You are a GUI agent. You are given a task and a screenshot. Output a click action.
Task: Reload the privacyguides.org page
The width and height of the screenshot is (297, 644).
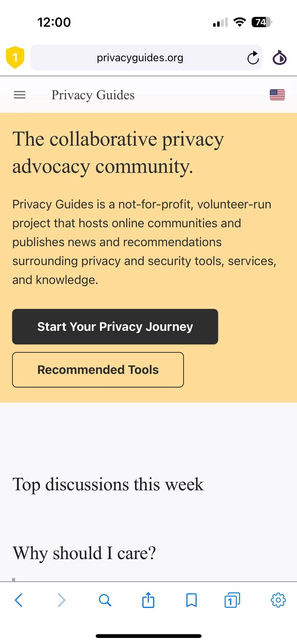[x=253, y=57]
